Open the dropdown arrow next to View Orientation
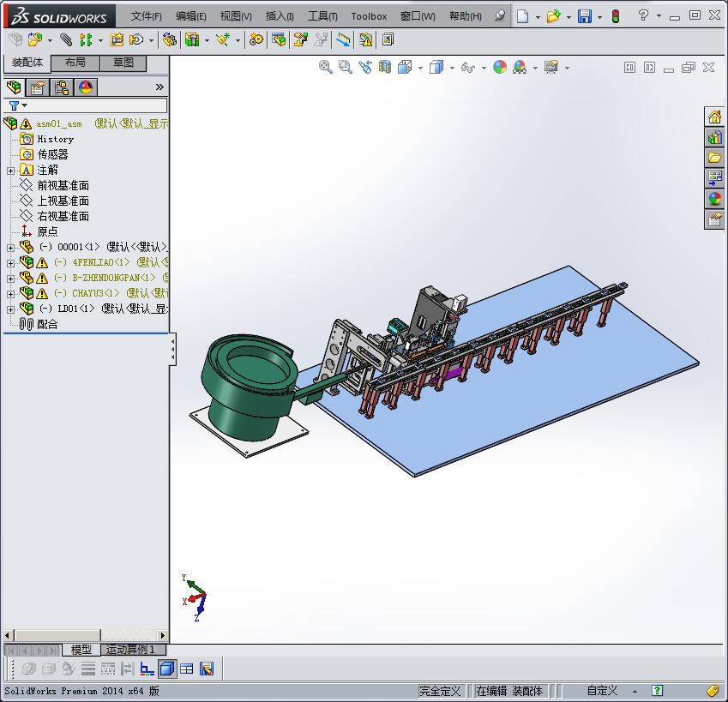 (420, 69)
